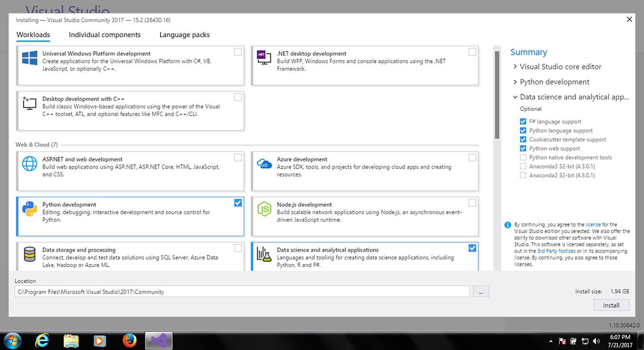Click the Location path input field
The image size is (644, 350).
click(242, 292)
